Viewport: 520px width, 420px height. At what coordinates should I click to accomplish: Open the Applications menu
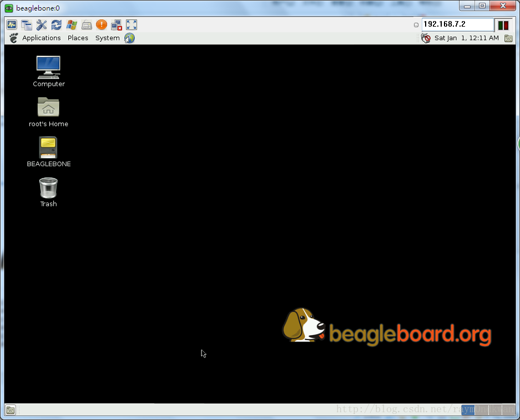(42, 38)
